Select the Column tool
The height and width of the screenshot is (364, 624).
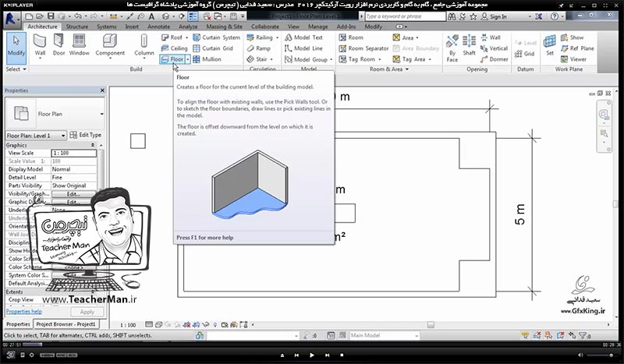pyautogui.click(x=144, y=45)
